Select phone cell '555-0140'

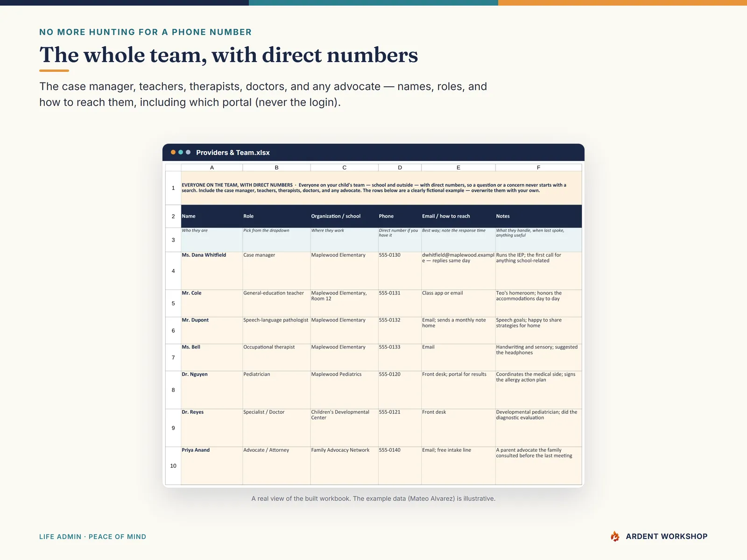tap(400, 466)
